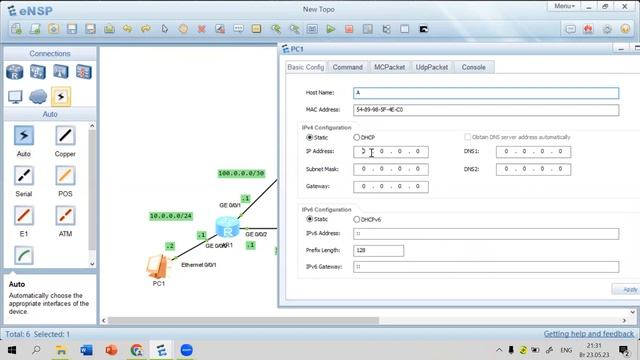Click the Apply button in PC1
The image size is (640, 360).
click(627, 289)
